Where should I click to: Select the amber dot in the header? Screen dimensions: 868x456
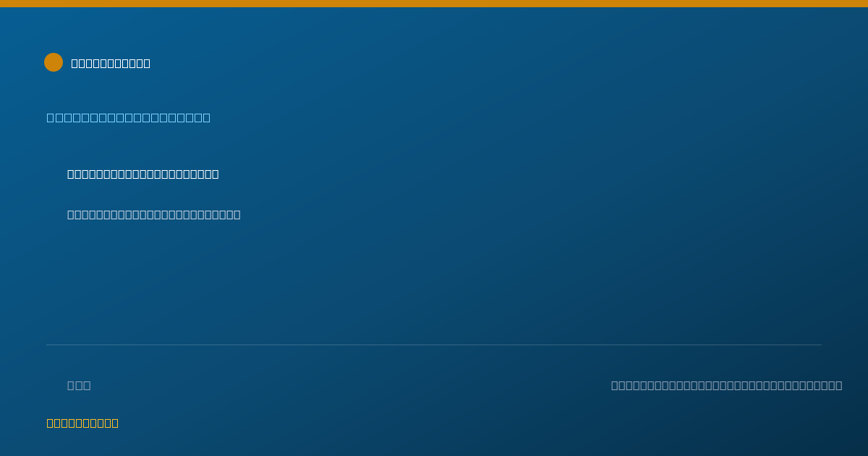tap(54, 62)
